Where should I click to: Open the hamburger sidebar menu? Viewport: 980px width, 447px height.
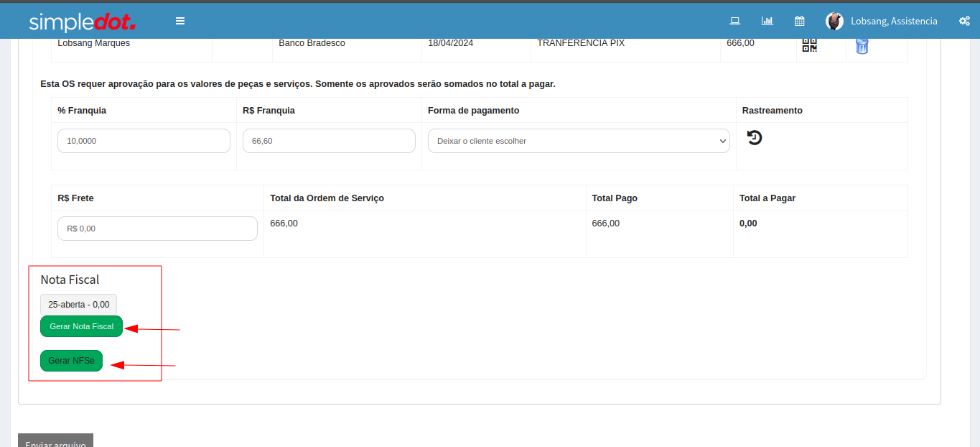click(180, 21)
